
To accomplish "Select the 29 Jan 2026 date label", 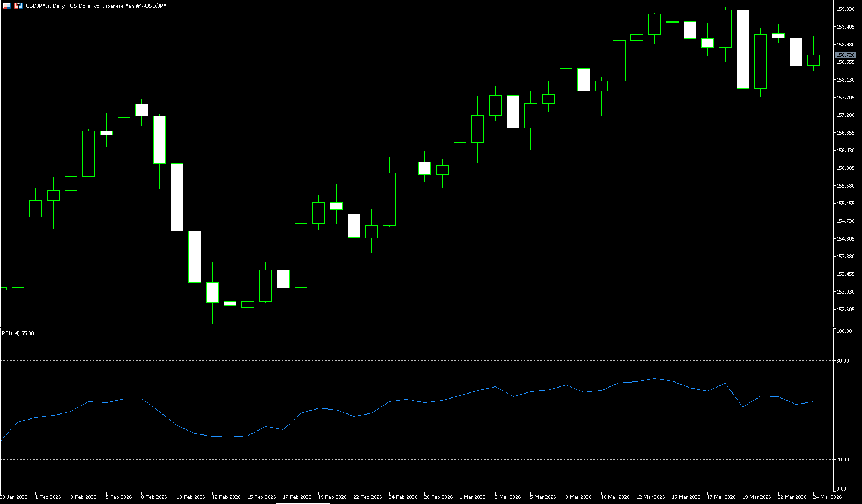I will coord(14,497).
